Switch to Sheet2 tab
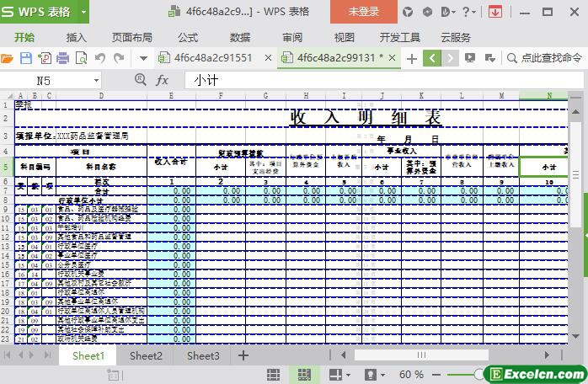The height and width of the screenshot is (384, 588). point(146,355)
